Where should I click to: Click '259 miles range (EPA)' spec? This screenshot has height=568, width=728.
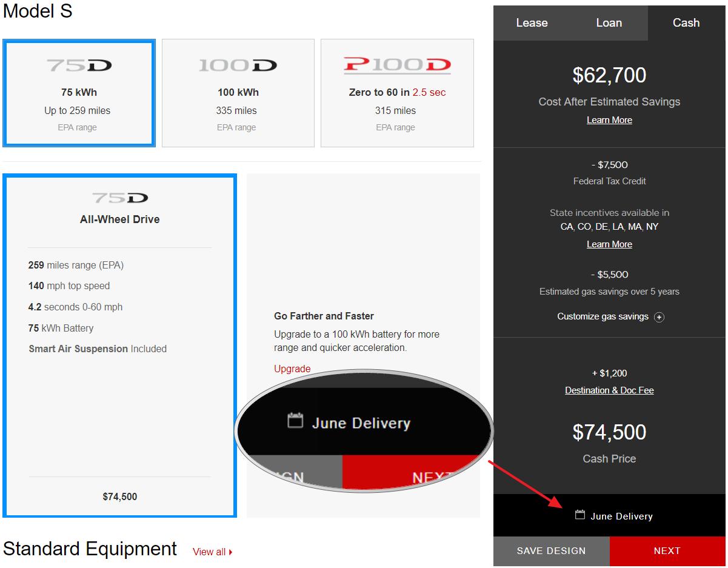pyautogui.click(x=76, y=265)
